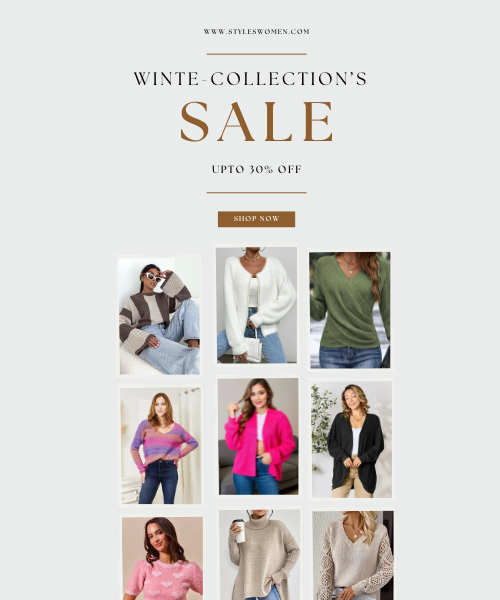Image resolution: width=500 pixels, height=600 pixels.
Task: Select the purple pink striped sweater photo
Action: coord(161,446)
